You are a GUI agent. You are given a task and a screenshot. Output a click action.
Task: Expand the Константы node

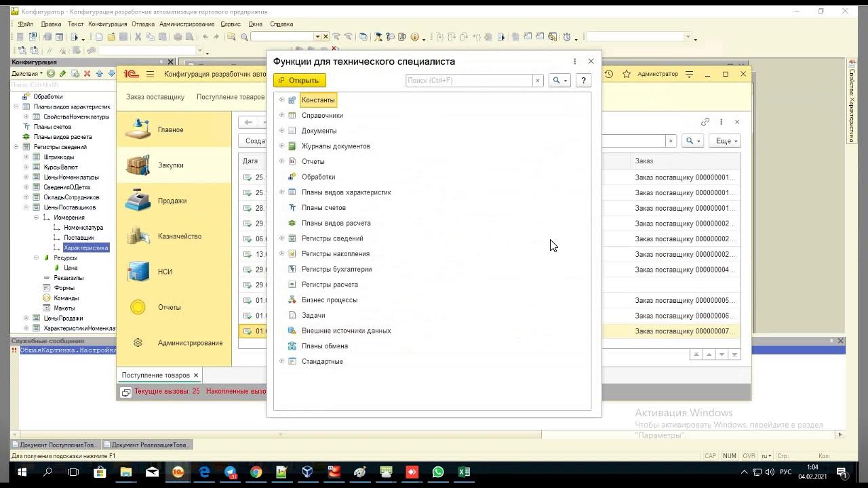pyautogui.click(x=282, y=100)
